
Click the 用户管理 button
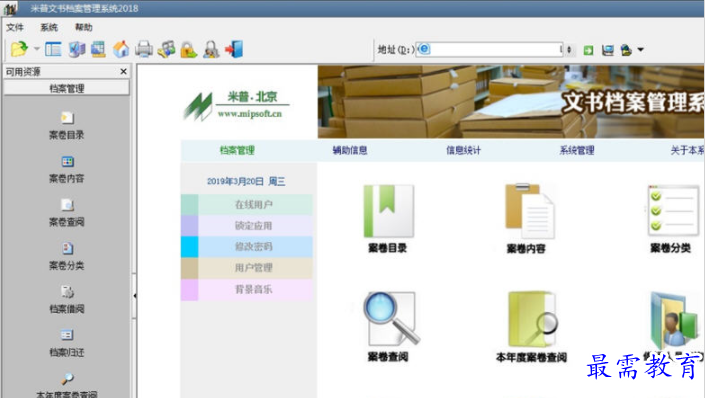tap(247, 268)
